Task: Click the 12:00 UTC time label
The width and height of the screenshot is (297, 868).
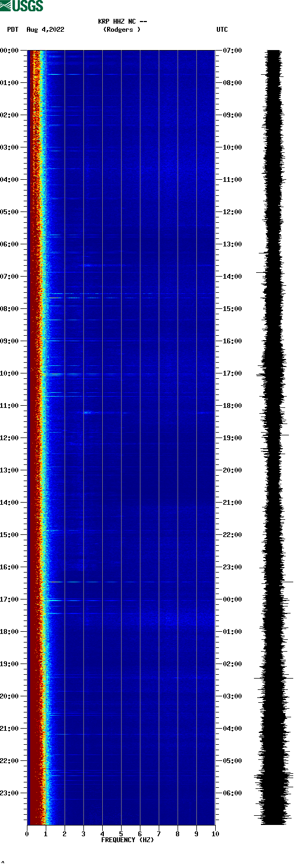Action: (x=232, y=212)
